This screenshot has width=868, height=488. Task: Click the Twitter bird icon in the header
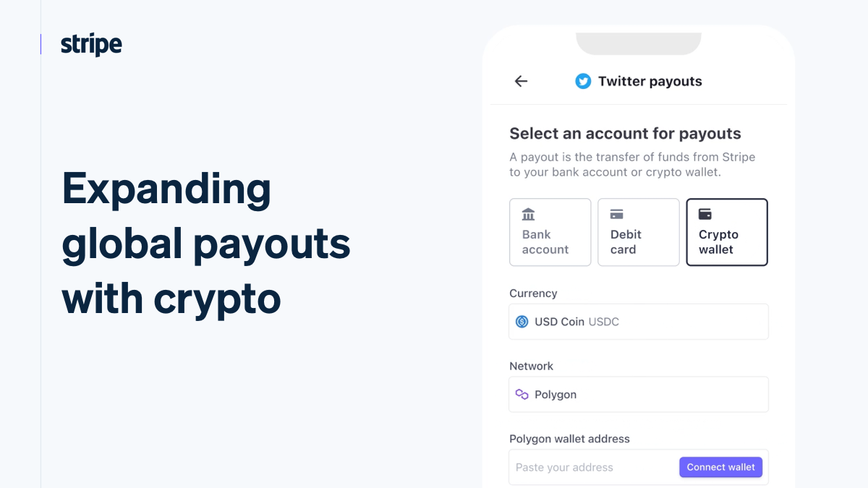click(583, 81)
